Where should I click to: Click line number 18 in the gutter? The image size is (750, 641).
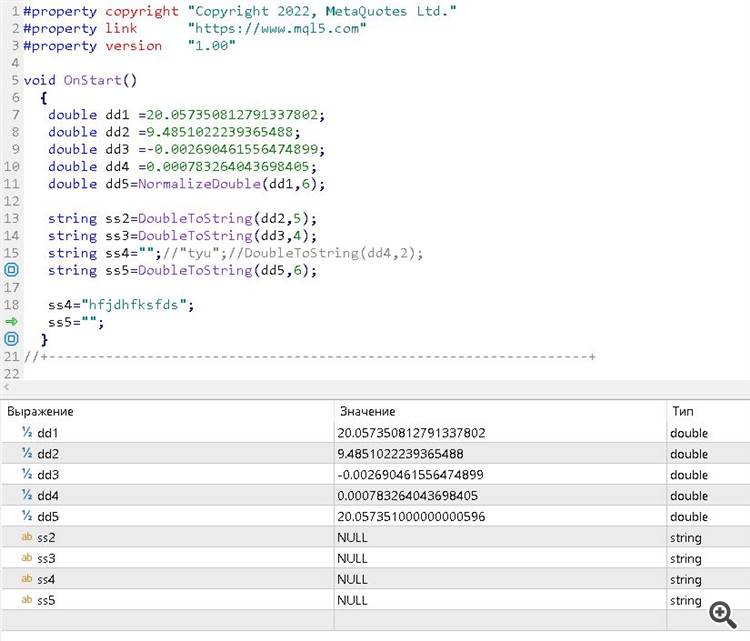[x=11, y=305]
